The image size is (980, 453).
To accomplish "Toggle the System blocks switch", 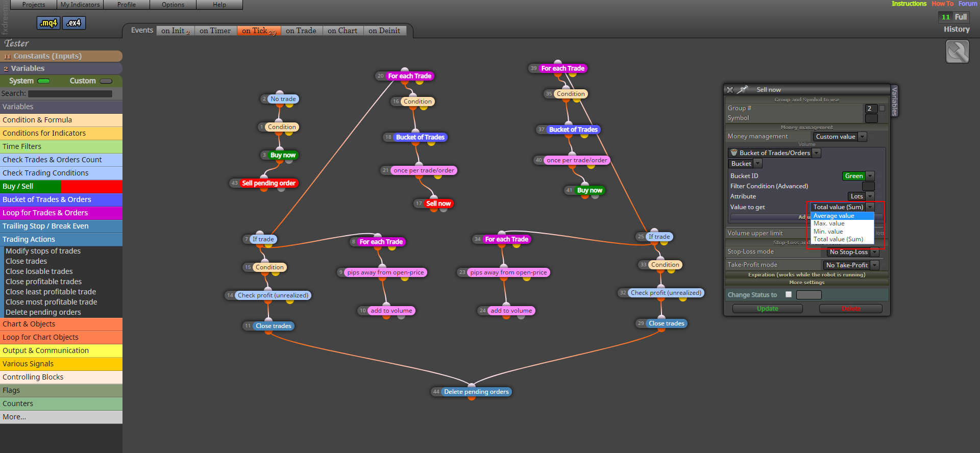I will point(43,81).
